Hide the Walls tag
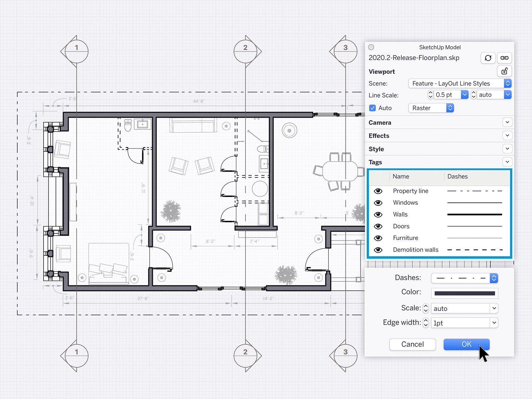The width and height of the screenshot is (532, 399). (378, 214)
